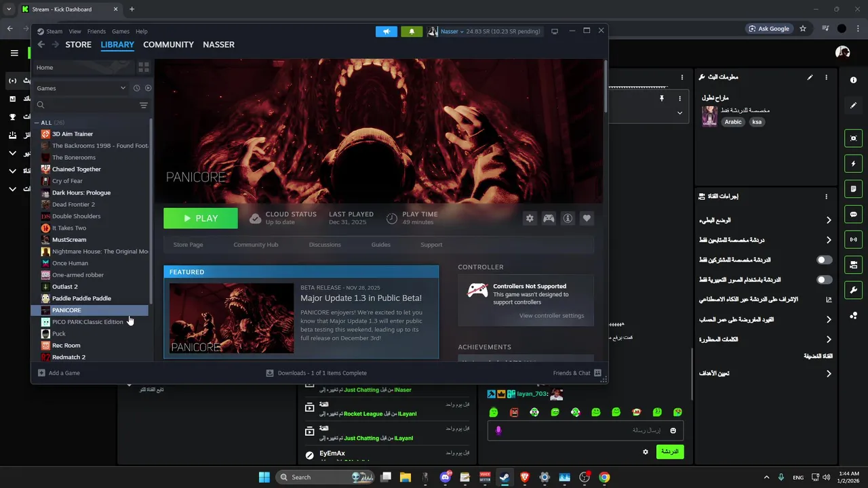Open controller layout icon beside gear
Screen dimensions: 868x488
pos(549,218)
